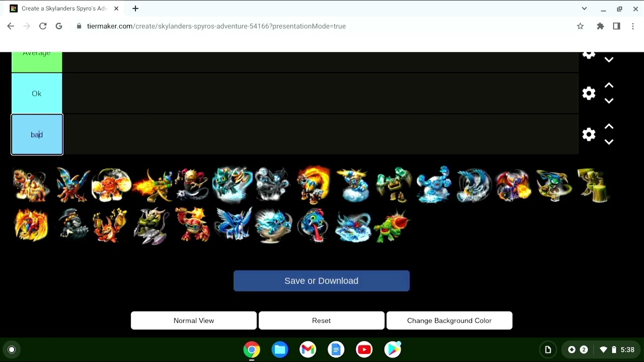Expand the tab search dropdown
The width and height of the screenshot is (644, 362).
coord(584,9)
